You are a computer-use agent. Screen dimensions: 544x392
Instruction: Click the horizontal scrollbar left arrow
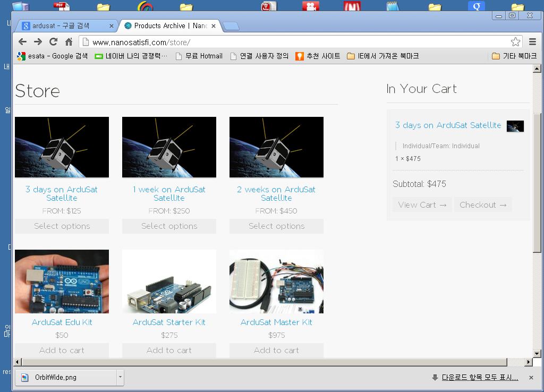(x=18, y=362)
